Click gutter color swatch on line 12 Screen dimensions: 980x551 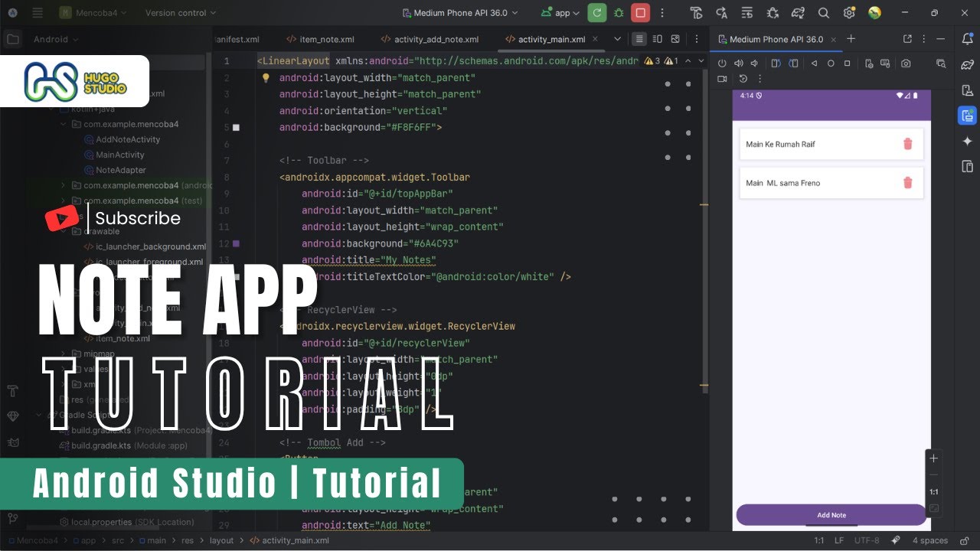coord(236,243)
